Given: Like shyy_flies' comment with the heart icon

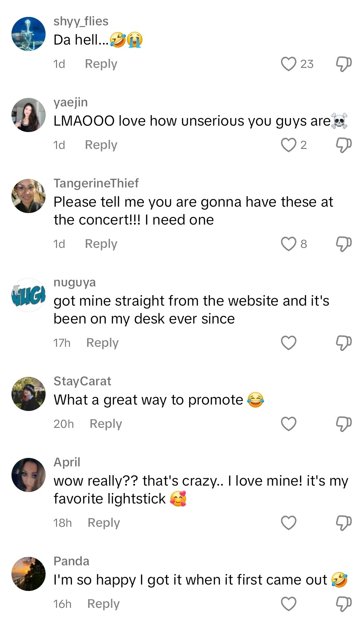Looking at the screenshot, I should [x=289, y=63].
